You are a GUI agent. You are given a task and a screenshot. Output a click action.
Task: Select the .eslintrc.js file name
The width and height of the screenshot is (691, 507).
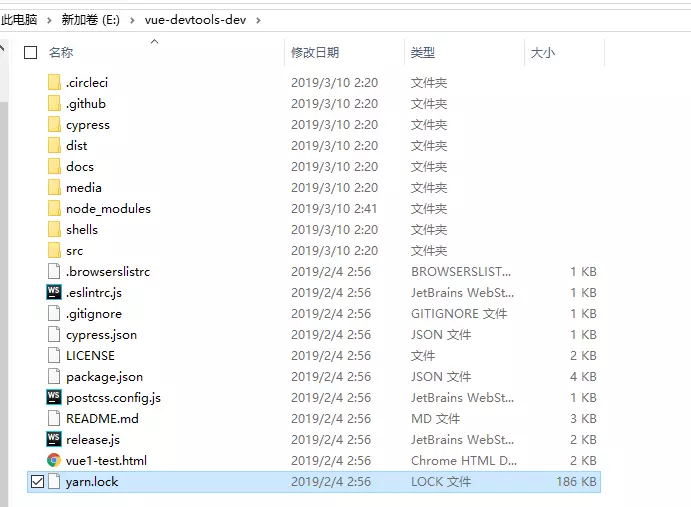94,293
